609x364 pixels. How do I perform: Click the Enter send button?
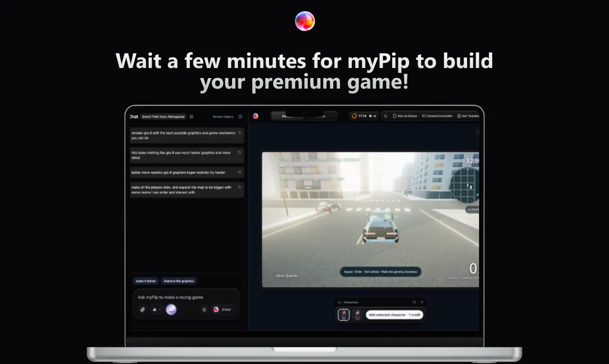point(223,309)
